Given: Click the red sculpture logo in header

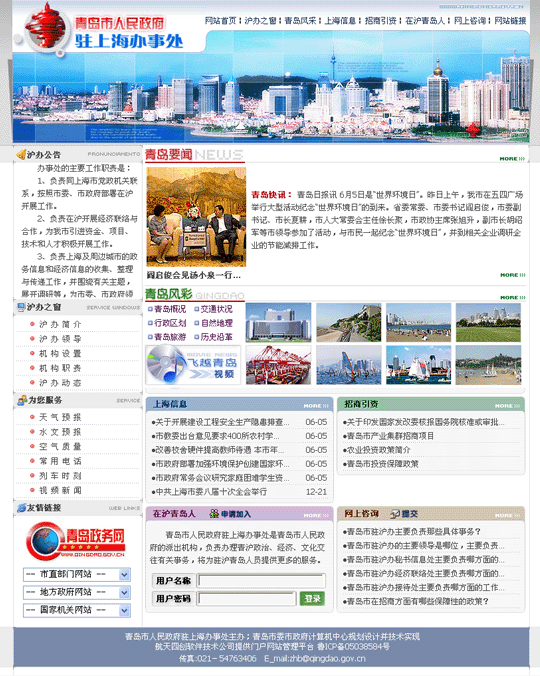Looking at the screenshot, I should tap(45, 27).
